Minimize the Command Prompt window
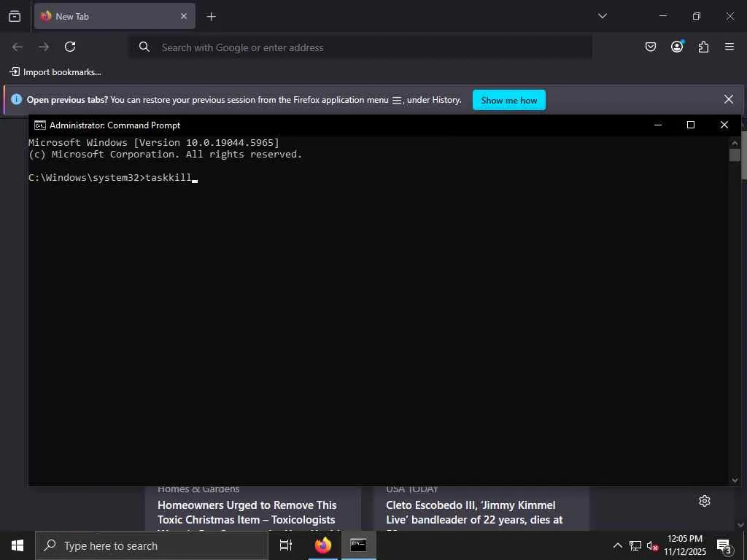 point(658,125)
